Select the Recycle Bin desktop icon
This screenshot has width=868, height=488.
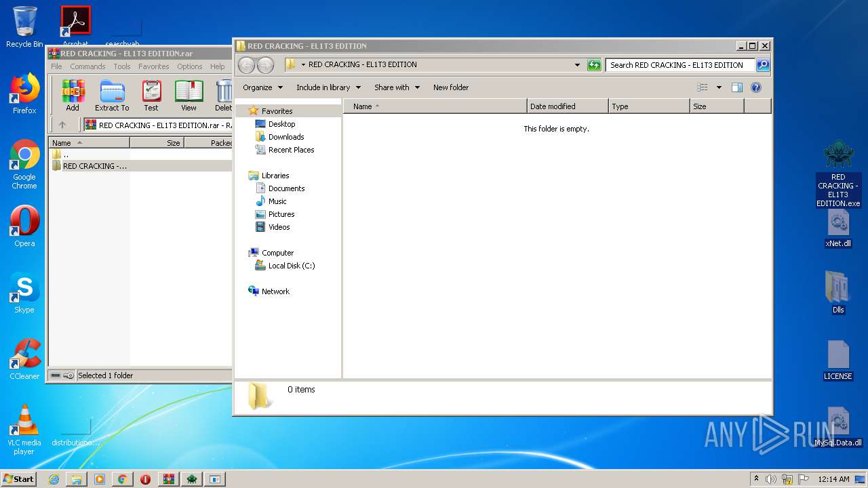click(24, 27)
